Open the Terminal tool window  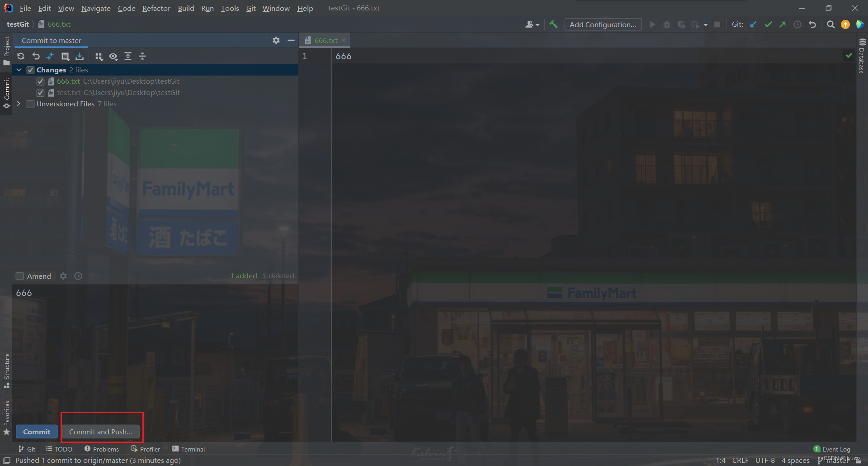[x=189, y=449]
